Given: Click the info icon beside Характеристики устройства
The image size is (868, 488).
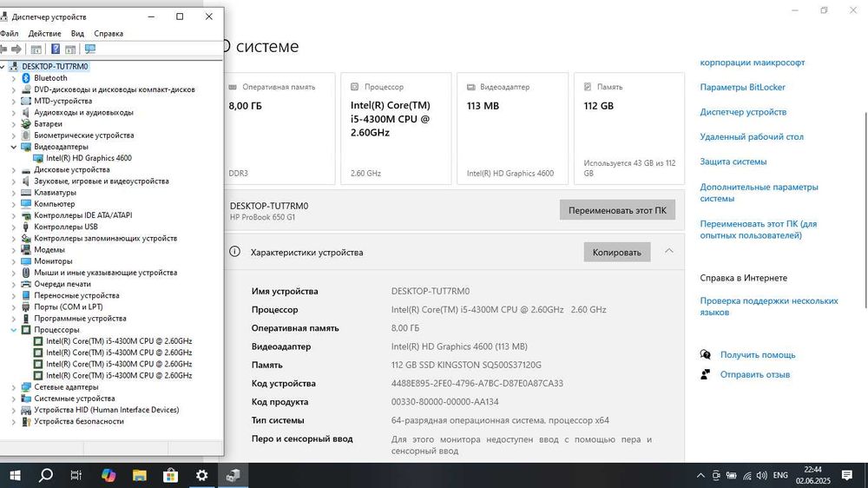Looking at the screenshot, I should pyautogui.click(x=234, y=252).
